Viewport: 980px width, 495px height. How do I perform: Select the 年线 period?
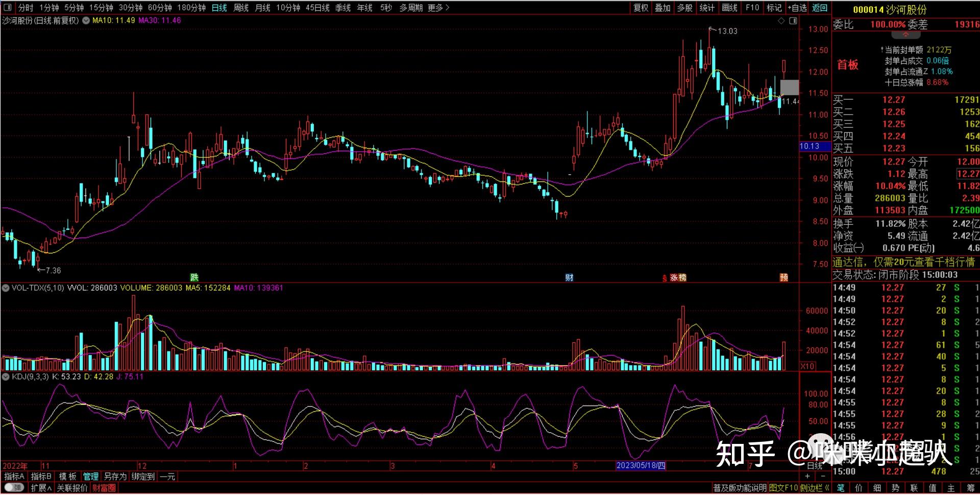tap(364, 8)
